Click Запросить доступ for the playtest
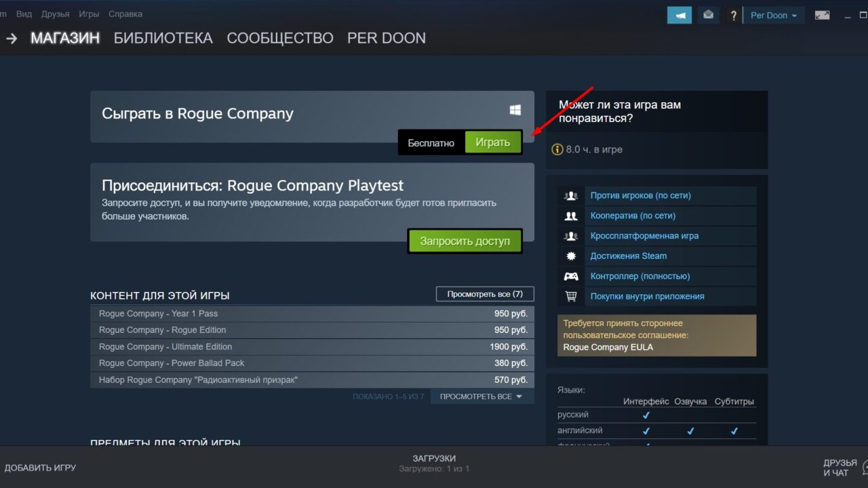 coord(465,241)
